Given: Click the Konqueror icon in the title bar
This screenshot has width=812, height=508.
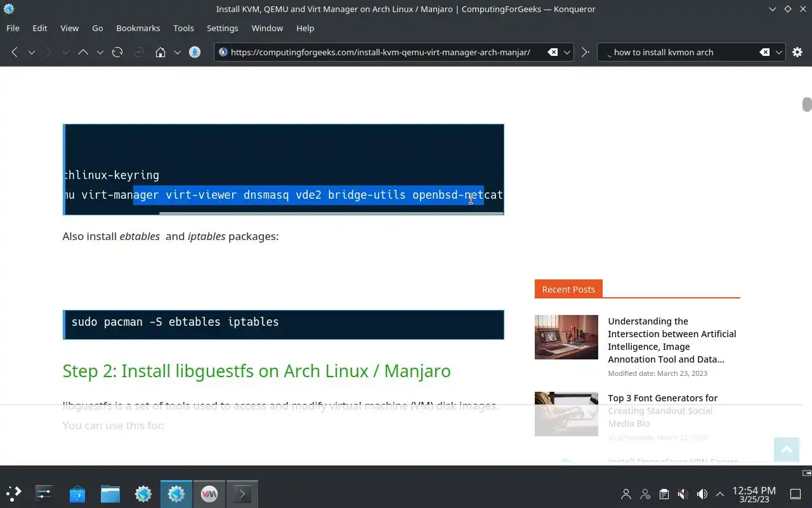Looking at the screenshot, I should (x=9, y=9).
